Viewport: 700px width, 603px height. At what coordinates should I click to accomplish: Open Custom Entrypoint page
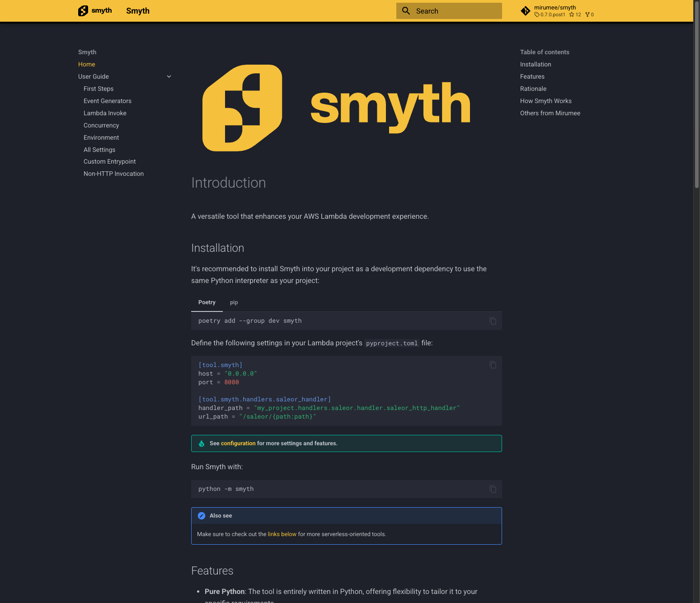coord(110,161)
